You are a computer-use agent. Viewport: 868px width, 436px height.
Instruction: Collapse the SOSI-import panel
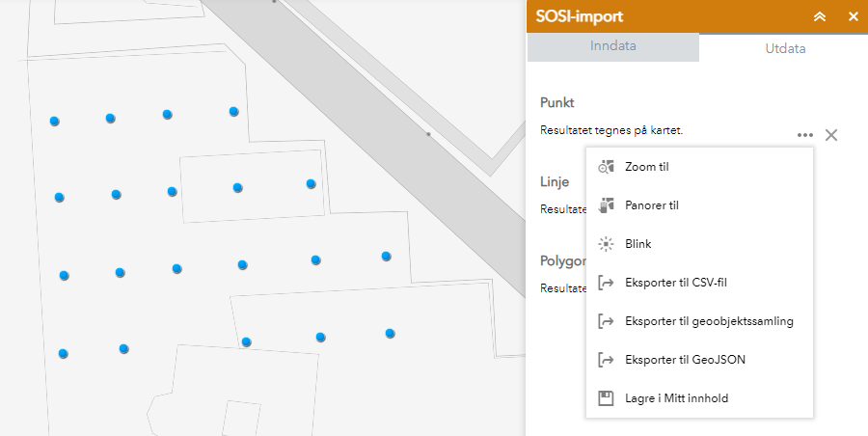(x=819, y=16)
